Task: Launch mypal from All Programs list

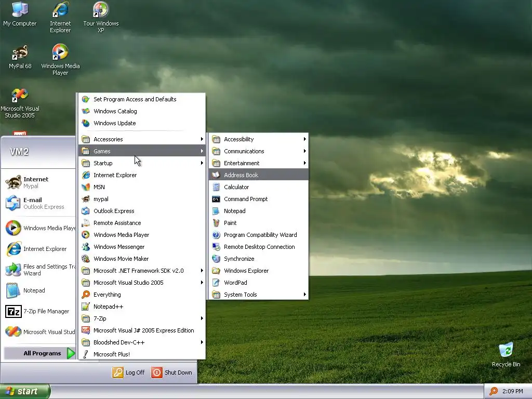Action: [142, 199]
